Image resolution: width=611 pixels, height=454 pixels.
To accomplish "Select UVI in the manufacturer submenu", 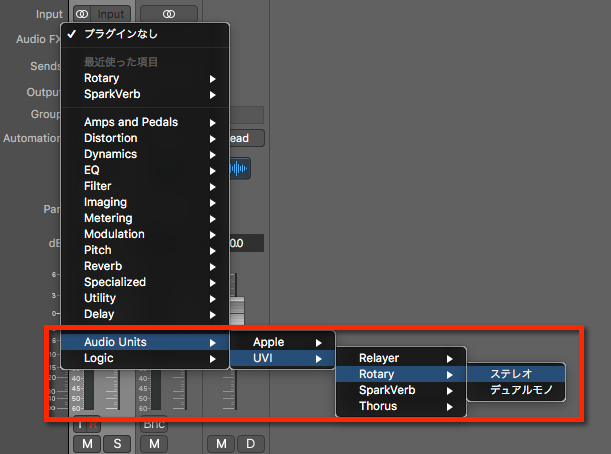I will [283, 358].
